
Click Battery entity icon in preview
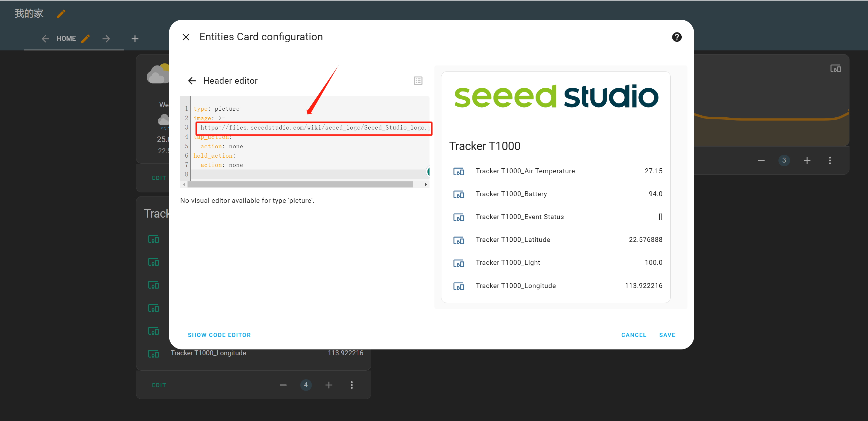pyautogui.click(x=458, y=194)
